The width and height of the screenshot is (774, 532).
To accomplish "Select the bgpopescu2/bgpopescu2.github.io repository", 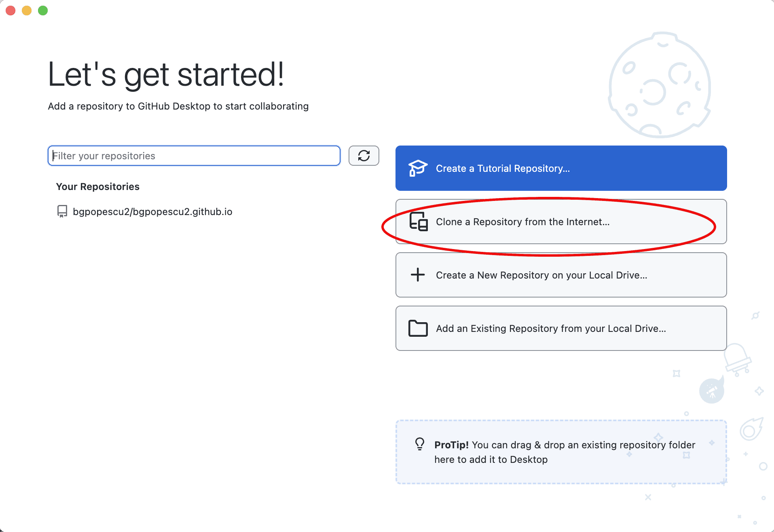I will coord(152,212).
